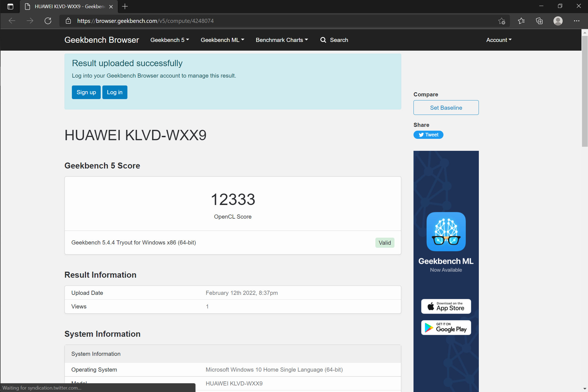The height and width of the screenshot is (392, 588).
Task: Click the Result uploaded successfully heading
Action: click(x=127, y=63)
